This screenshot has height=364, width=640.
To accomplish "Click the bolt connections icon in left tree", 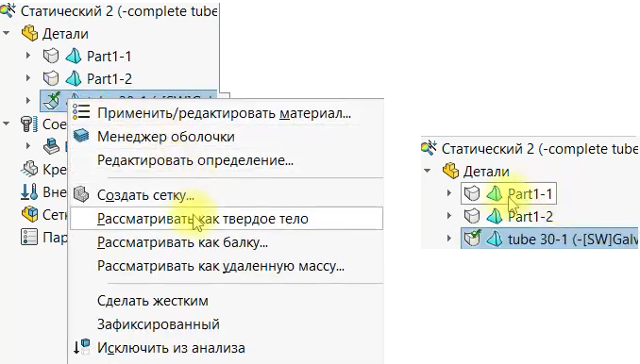I will pos(29,124).
